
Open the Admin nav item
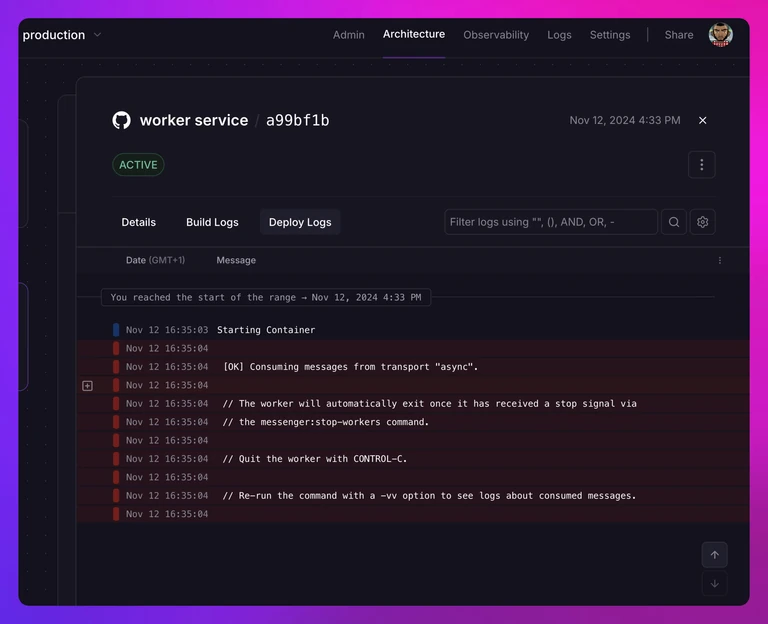348,35
